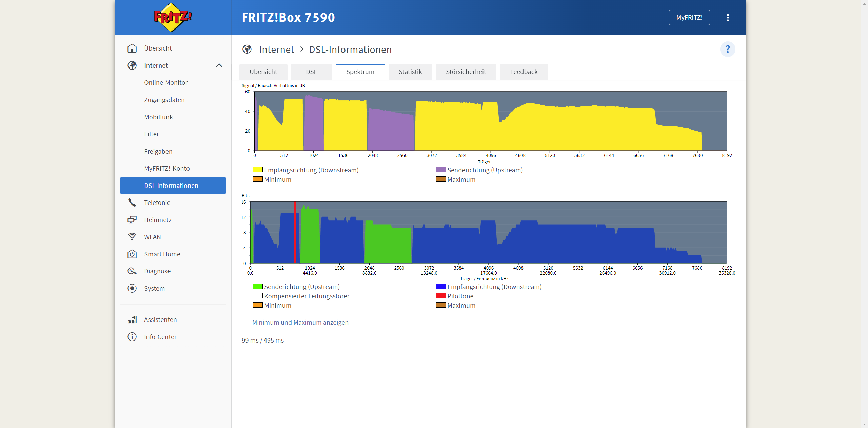Open the Störsicherheit tab
The height and width of the screenshot is (428, 868).
pos(466,72)
